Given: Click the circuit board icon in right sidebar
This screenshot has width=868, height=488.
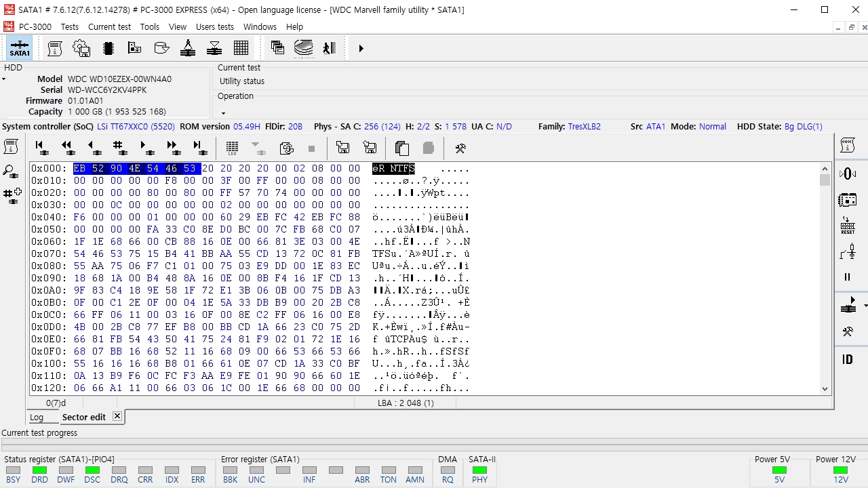Looking at the screenshot, I should [848, 200].
